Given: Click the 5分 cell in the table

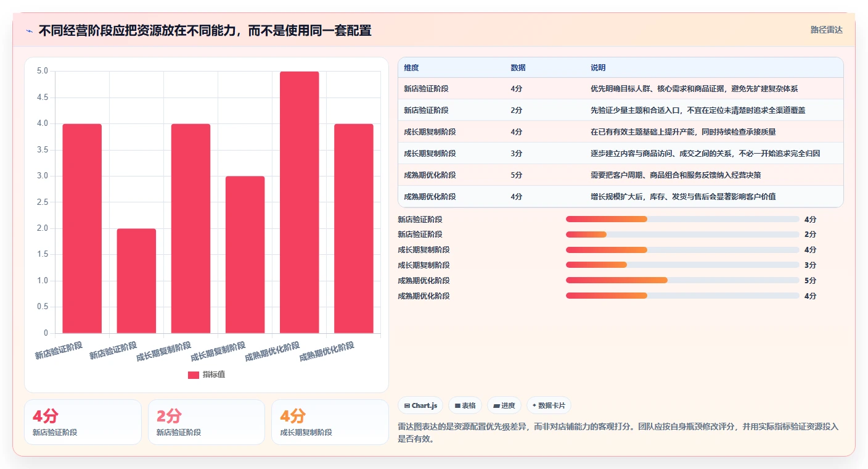Looking at the screenshot, I should coord(517,175).
